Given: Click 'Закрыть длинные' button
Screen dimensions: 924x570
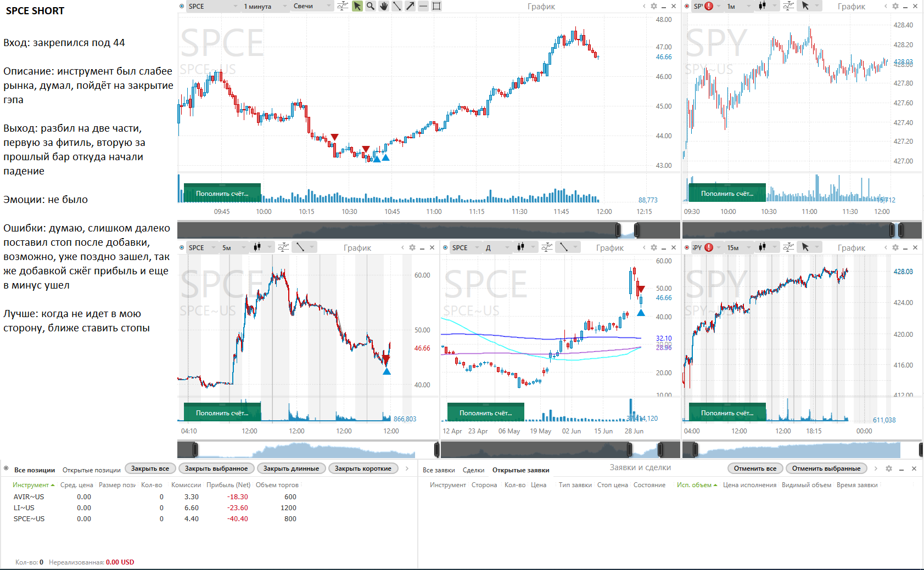Looking at the screenshot, I should [291, 469].
